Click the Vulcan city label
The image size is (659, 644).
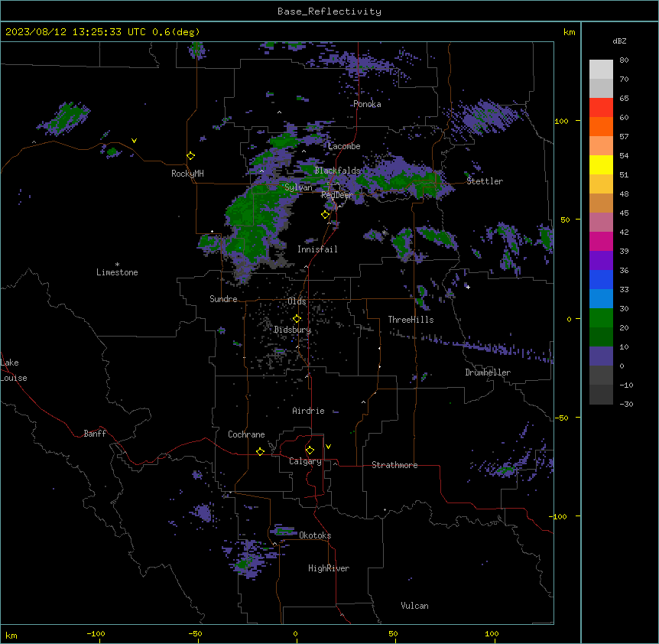coord(414,606)
